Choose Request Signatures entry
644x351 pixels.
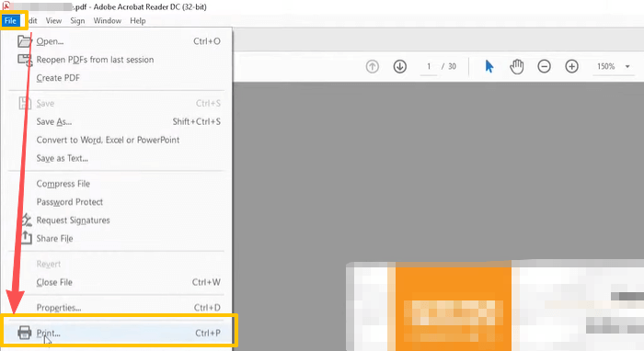click(x=117, y=221)
